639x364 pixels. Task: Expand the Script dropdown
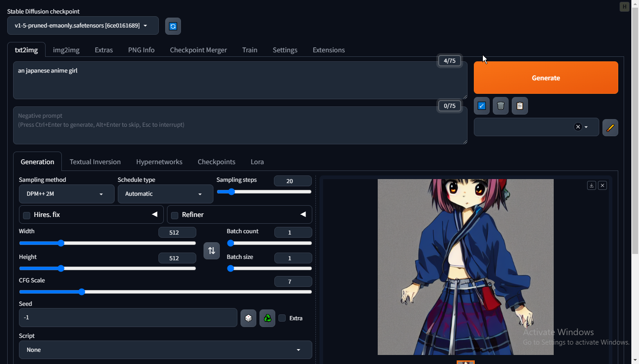[x=165, y=350]
